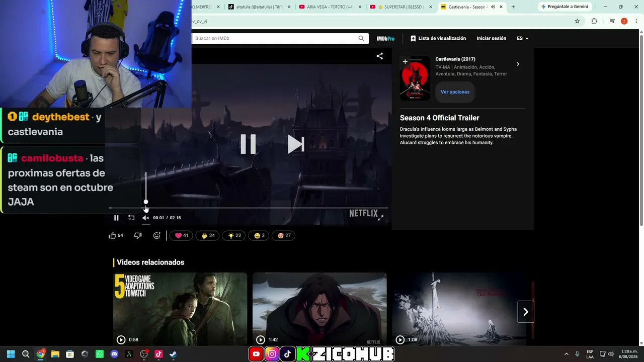Viewport: 644px width, 362px height.
Task: Pause the trailer with the large center pause button
Action: pos(248,144)
